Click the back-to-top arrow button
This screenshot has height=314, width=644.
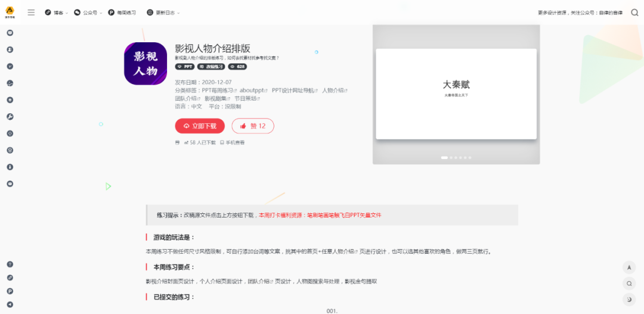[x=629, y=268]
